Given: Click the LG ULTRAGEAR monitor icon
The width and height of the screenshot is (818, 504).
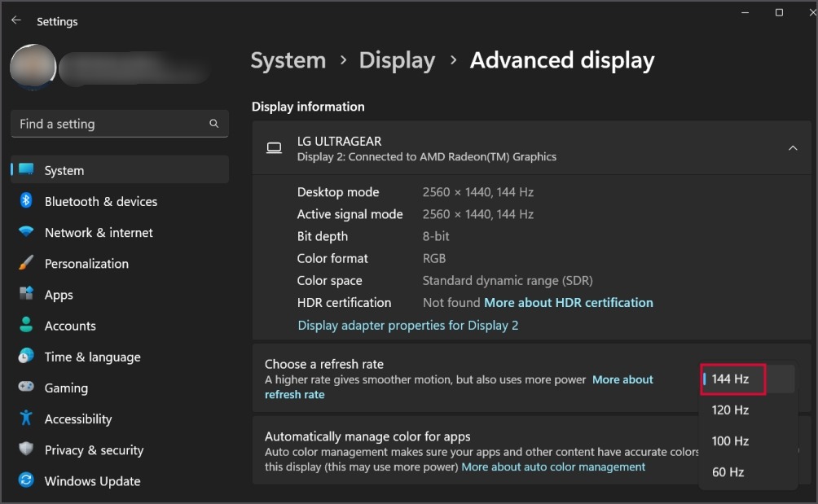Looking at the screenshot, I should click(x=274, y=148).
